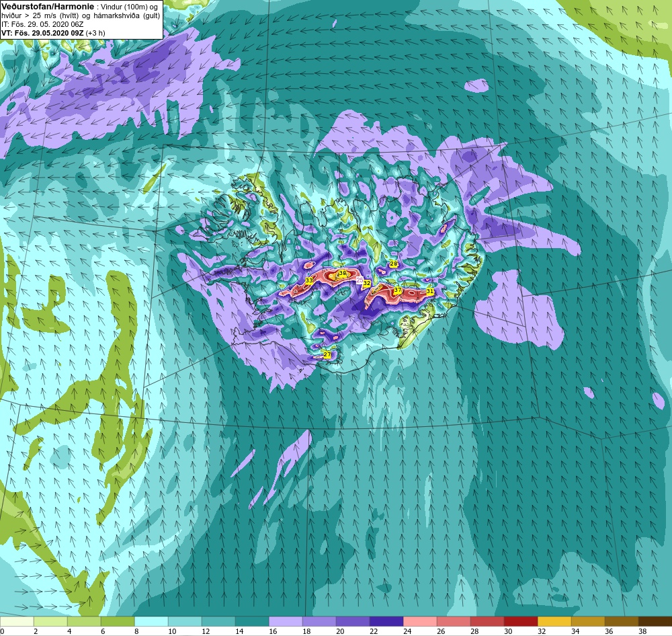Click the yellow gust label 37

(x=398, y=290)
